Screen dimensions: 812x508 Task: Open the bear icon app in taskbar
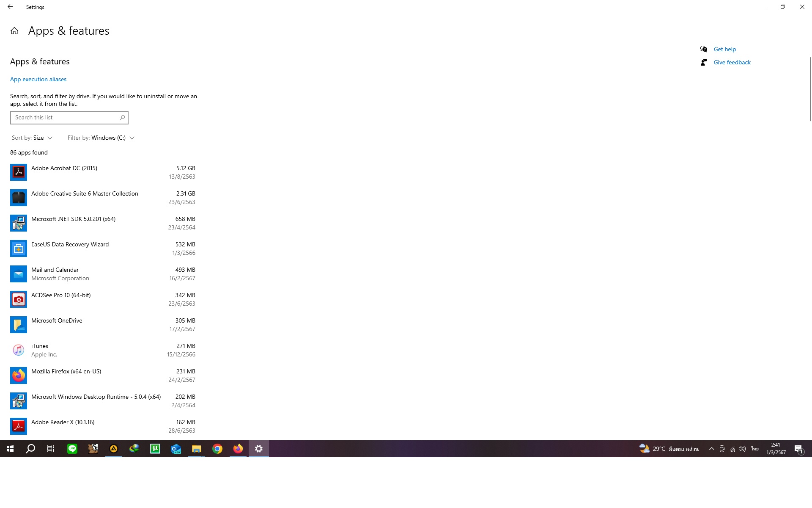click(x=93, y=449)
